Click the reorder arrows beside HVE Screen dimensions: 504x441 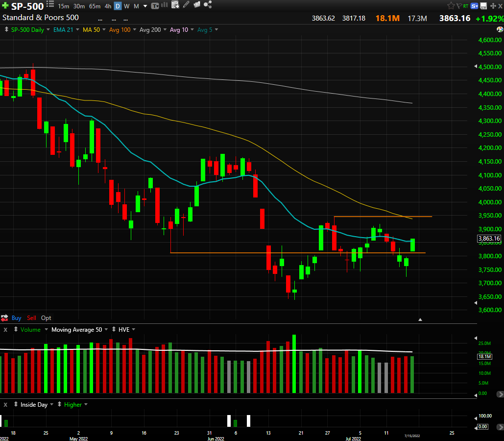tap(114, 329)
